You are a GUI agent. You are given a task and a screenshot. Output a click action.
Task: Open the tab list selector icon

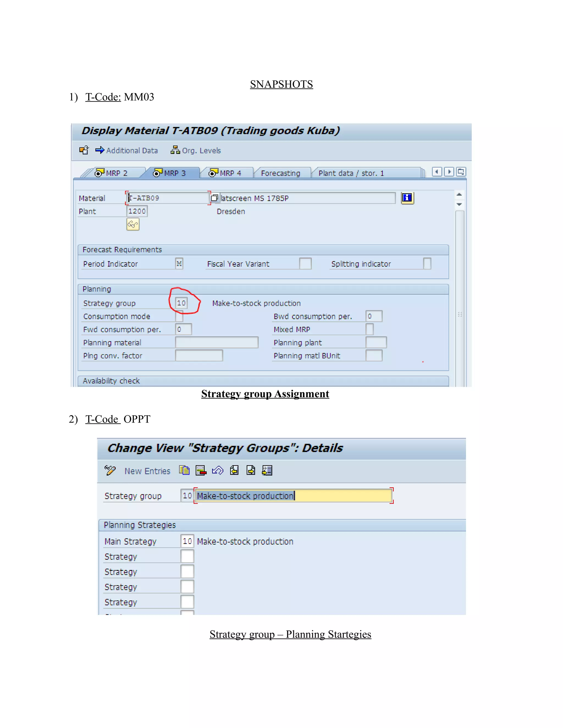[461, 172]
